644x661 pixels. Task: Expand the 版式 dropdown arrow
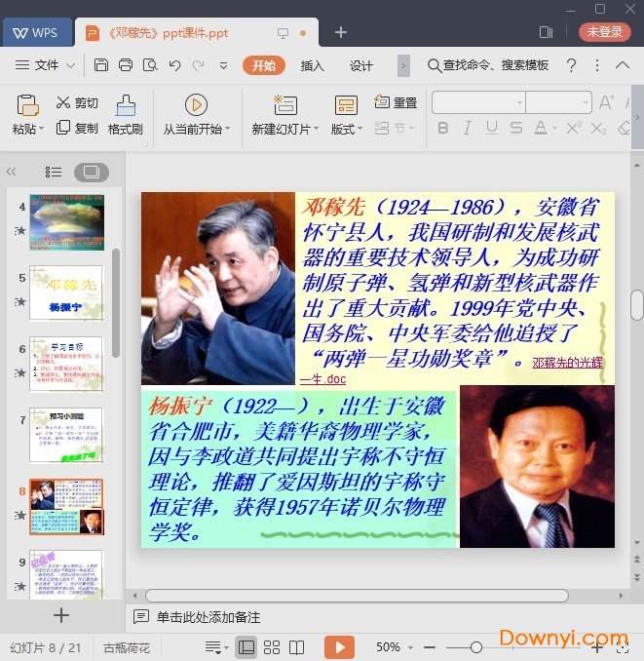point(360,129)
